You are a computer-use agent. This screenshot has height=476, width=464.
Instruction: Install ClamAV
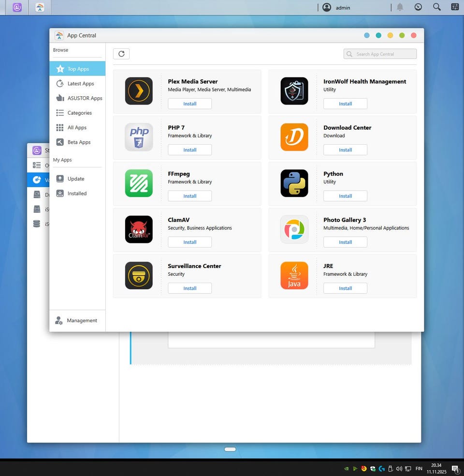point(190,242)
